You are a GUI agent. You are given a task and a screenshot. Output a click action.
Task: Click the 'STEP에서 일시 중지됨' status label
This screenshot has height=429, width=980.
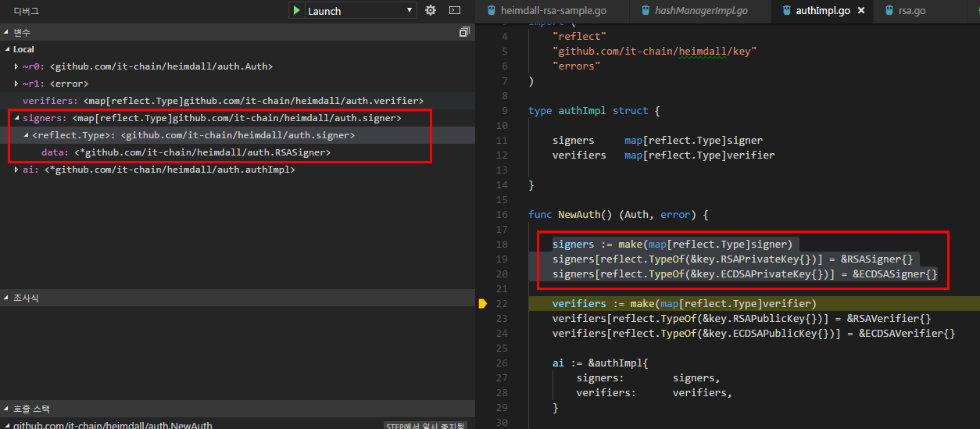(x=426, y=426)
